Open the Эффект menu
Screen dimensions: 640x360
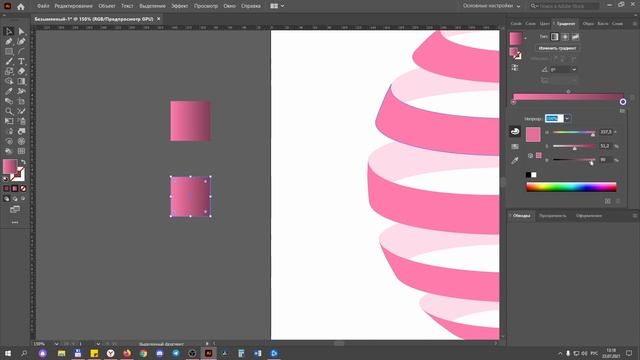[x=180, y=6]
